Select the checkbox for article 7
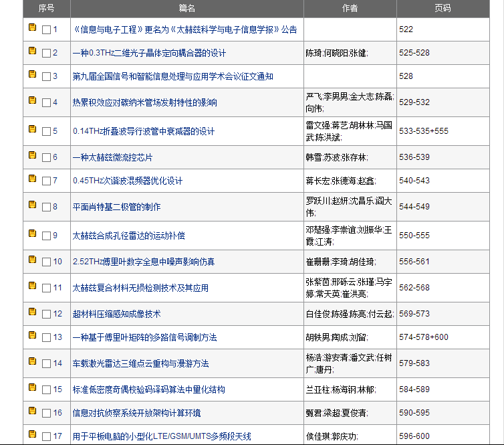 click(46, 181)
